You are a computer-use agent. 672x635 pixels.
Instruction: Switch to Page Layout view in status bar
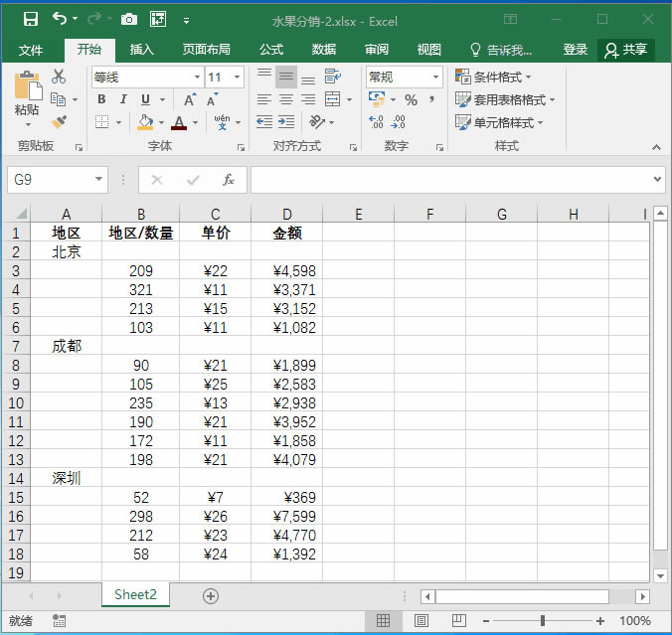(x=420, y=621)
